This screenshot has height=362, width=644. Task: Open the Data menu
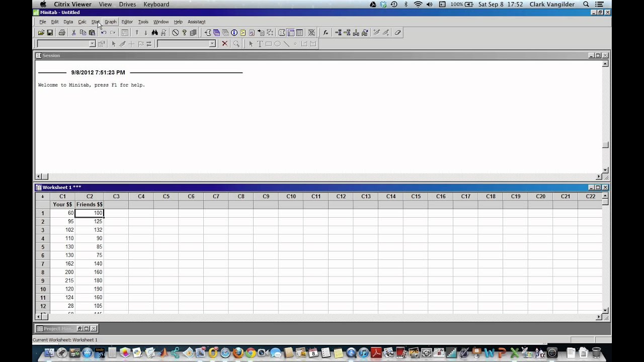(68, 22)
